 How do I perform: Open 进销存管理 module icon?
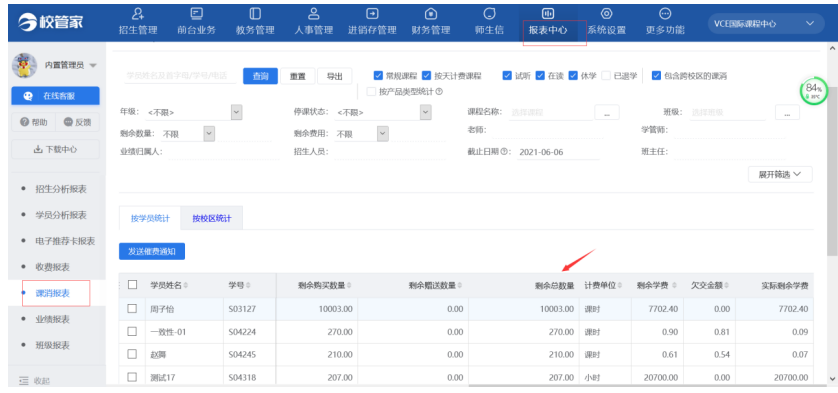pyautogui.click(x=372, y=13)
